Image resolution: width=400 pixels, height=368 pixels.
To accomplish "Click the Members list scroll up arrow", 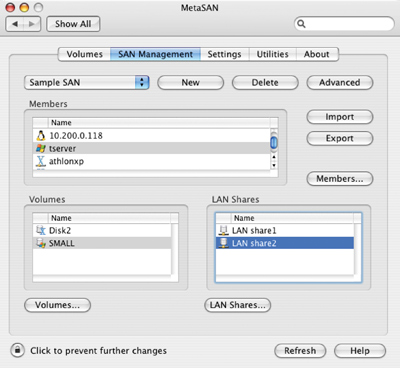I will tap(274, 157).
